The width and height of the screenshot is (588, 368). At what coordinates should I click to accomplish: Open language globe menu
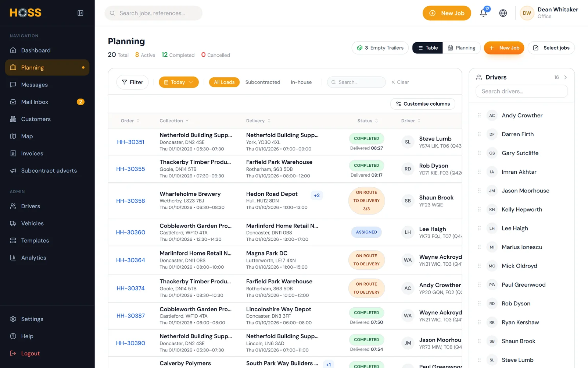pos(503,13)
